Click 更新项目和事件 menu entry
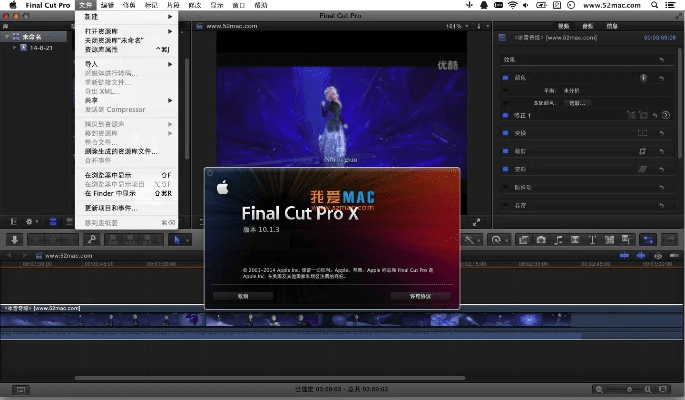 (x=110, y=208)
